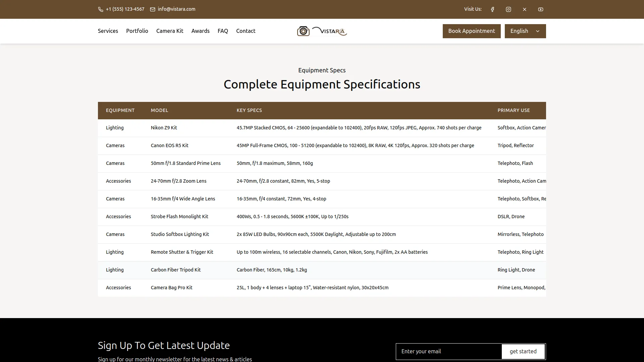Viewport: 644px width, 362px height.
Task: Select the Nikon Z9 Kit table row
Action: tap(322, 128)
